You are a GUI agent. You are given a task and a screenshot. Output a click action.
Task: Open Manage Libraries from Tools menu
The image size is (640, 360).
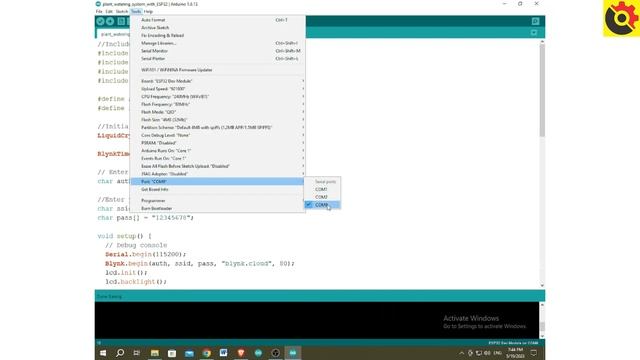pos(218,43)
